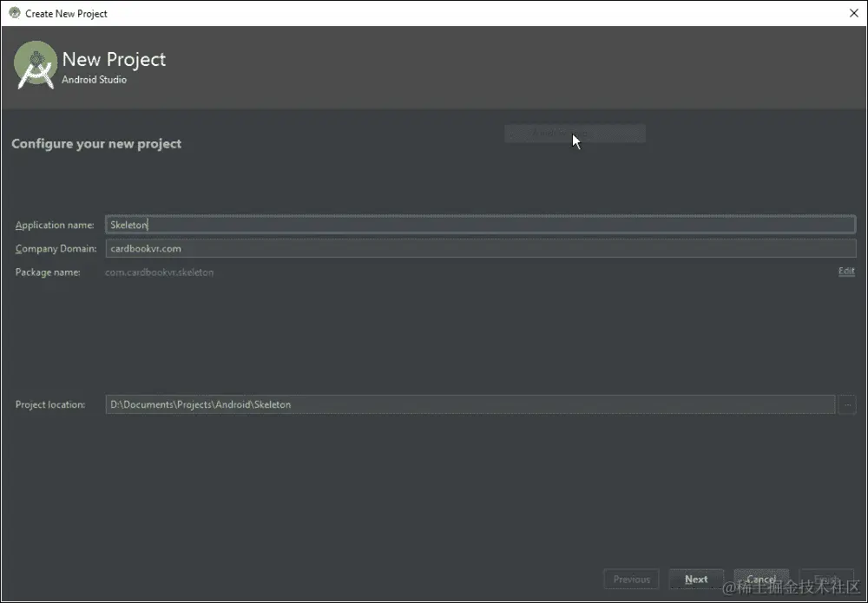Click the title bar Android Studio icon
Viewport: 868px width, 603px height.
[x=15, y=13]
